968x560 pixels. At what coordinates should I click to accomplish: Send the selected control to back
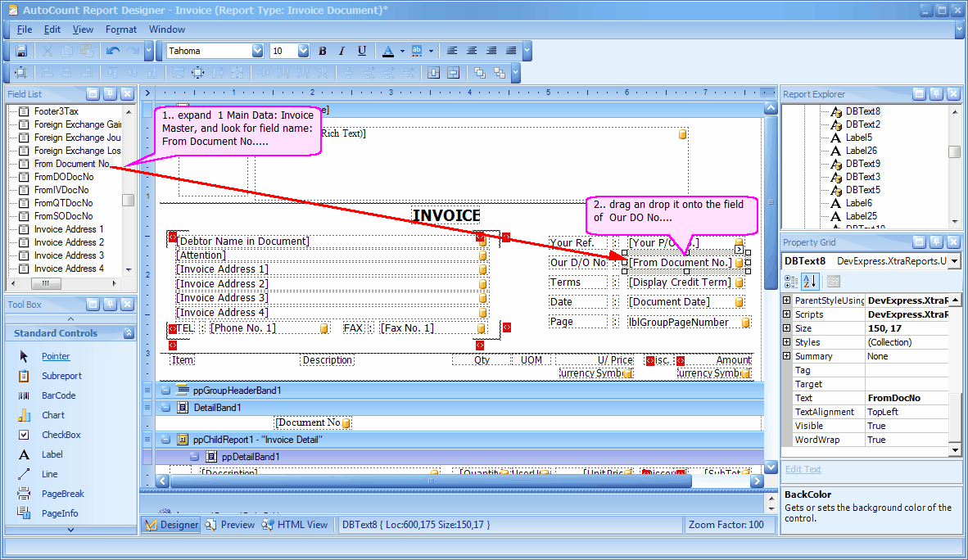500,73
